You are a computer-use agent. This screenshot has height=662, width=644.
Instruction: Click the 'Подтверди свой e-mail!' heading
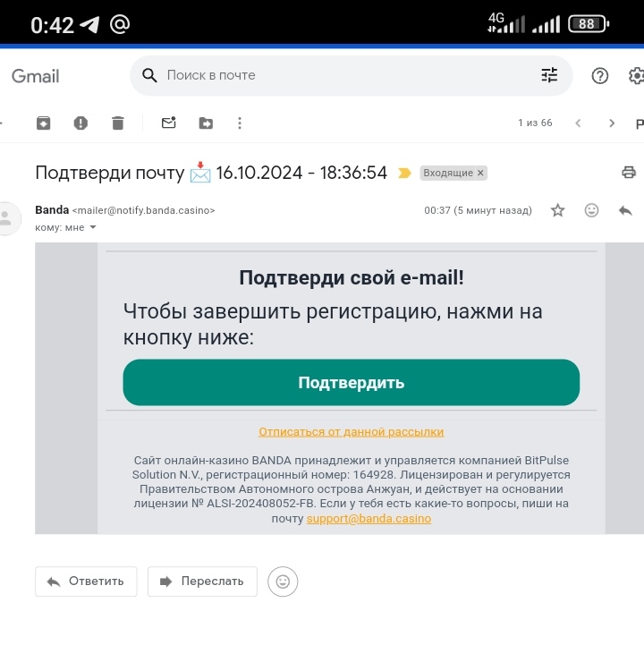click(x=352, y=278)
